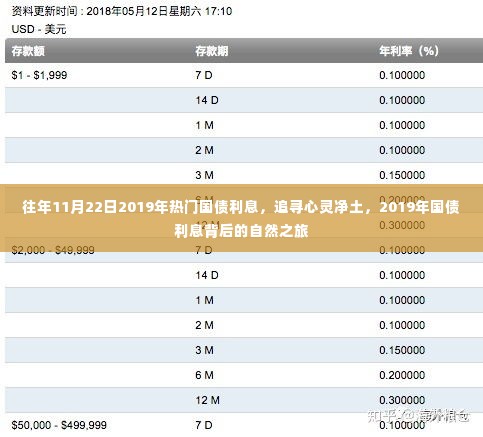Click the 存款期 column header

click(212, 51)
